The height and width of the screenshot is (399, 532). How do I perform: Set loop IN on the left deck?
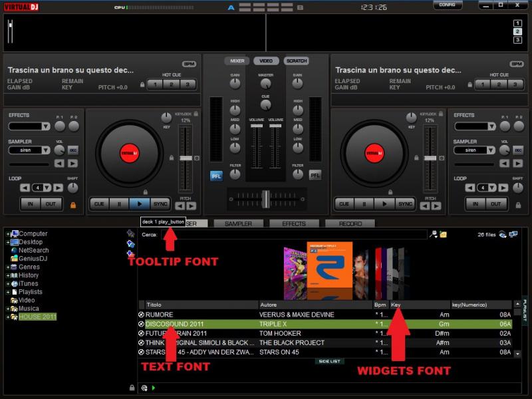[30, 204]
